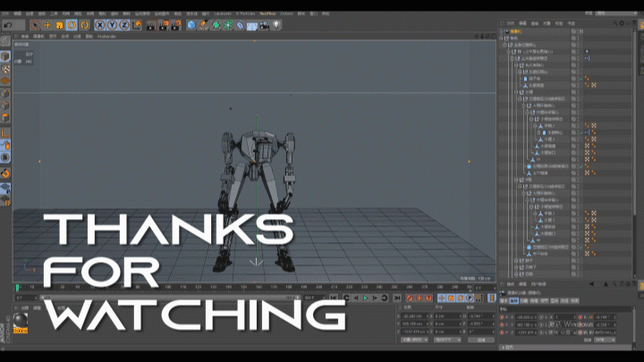Switch to Polygons mode on left palette
Image resolution: width=644 pixels, height=362 pixels.
[5, 118]
